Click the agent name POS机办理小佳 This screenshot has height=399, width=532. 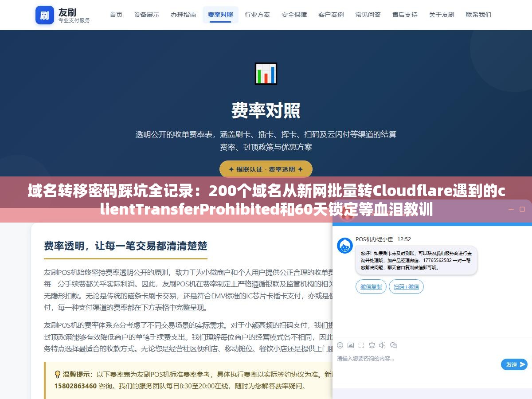(x=374, y=239)
